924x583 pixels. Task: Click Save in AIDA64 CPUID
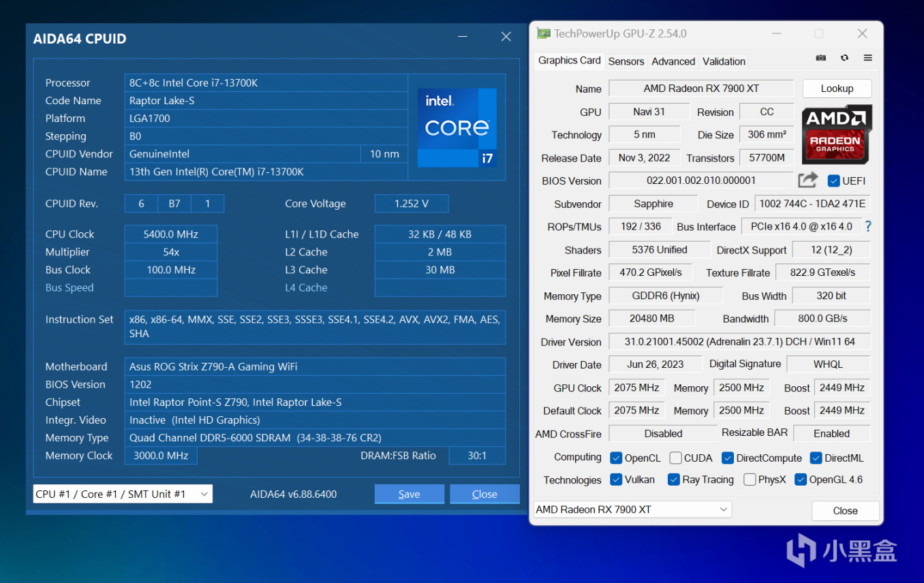[409, 494]
